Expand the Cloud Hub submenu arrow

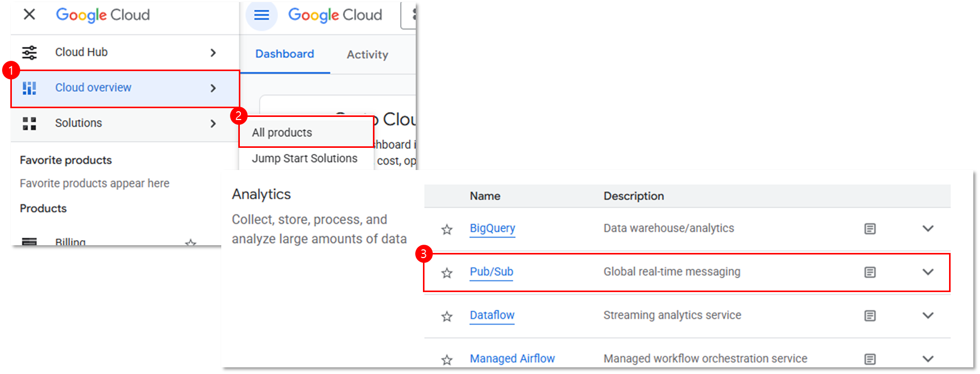(213, 53)
